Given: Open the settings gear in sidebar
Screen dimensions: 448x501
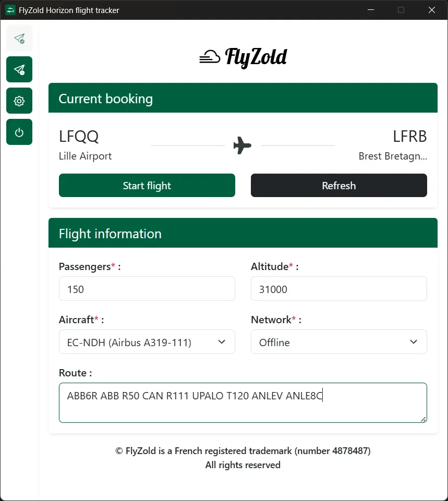Looking at the screenshot, I should (19, 101).
